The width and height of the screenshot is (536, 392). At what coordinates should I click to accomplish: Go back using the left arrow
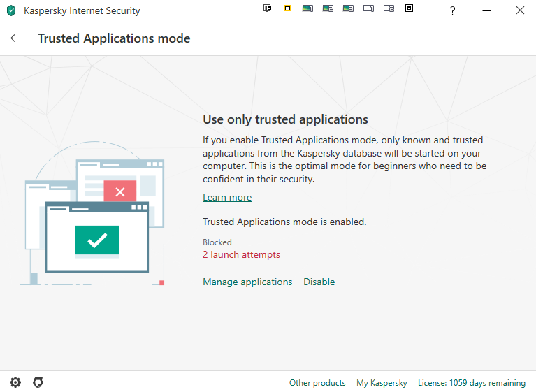coord(15,38)
